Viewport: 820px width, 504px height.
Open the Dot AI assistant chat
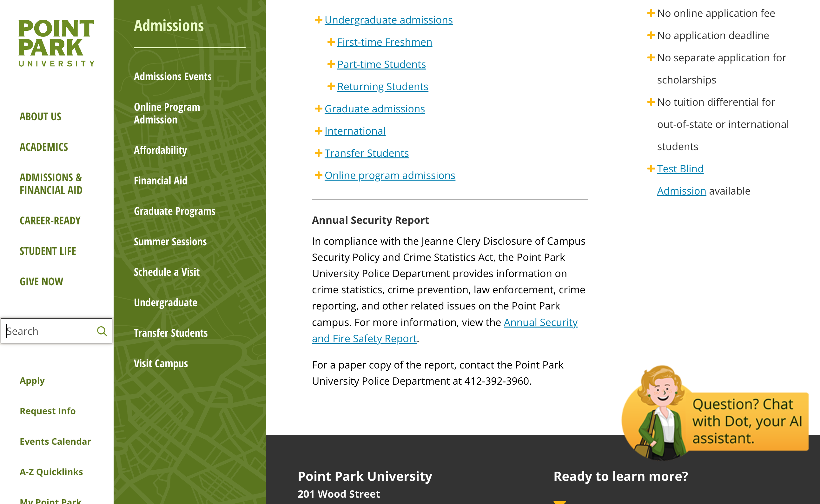click(715, 413)
